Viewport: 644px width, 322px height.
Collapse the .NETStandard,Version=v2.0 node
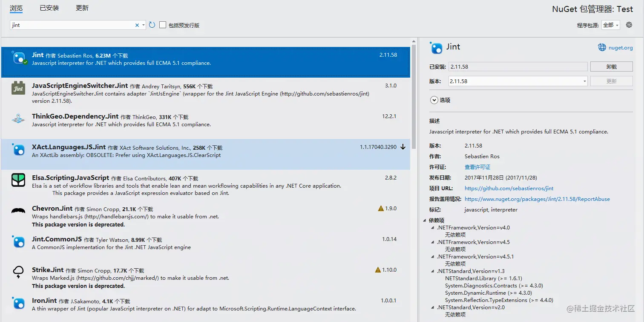click(433, 307)
